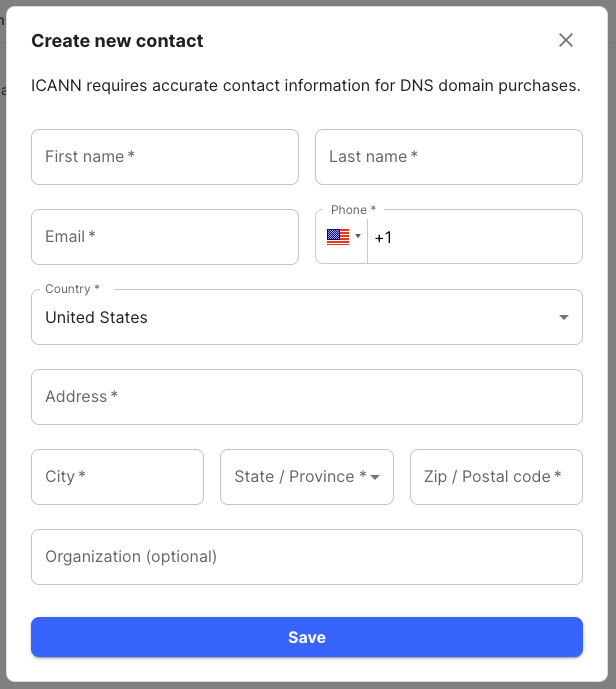Open the State / Province dropdown
The image size is (616, 689).
click(x=298, y=477)
